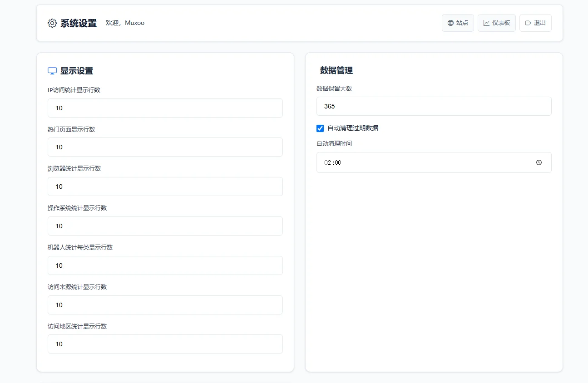Click the chart icon in 仪表板 button
Screen dimensions: 588x383
pos(486,23)
